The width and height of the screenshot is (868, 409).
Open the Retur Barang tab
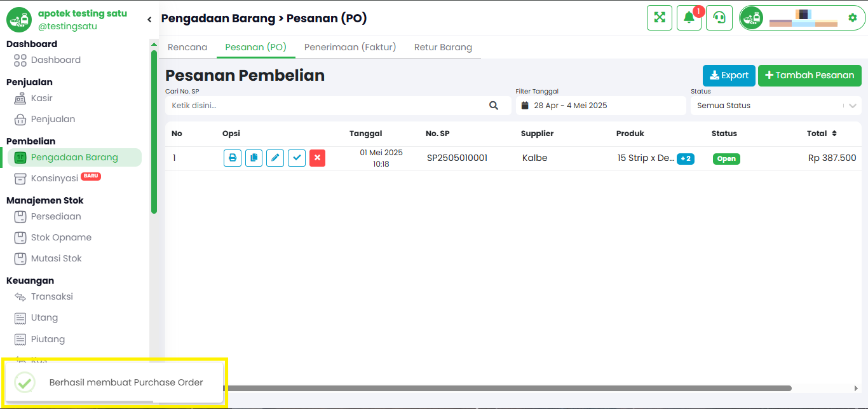click(x=443, y=47)
